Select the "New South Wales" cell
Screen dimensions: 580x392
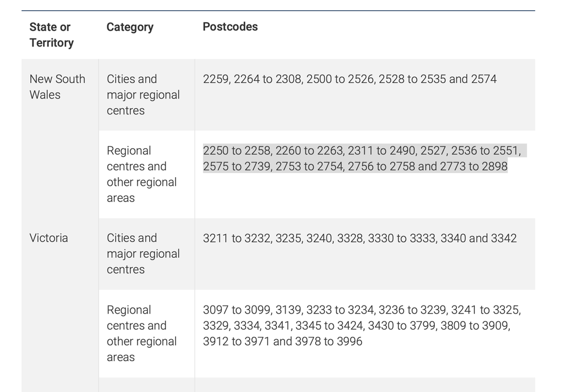click(57, 87)
